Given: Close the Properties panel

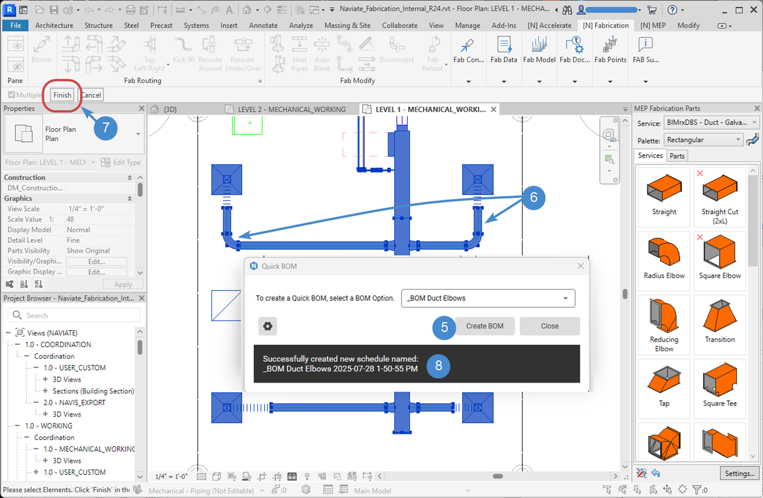Looking at the screenshot, I should [x=142, y=108].
